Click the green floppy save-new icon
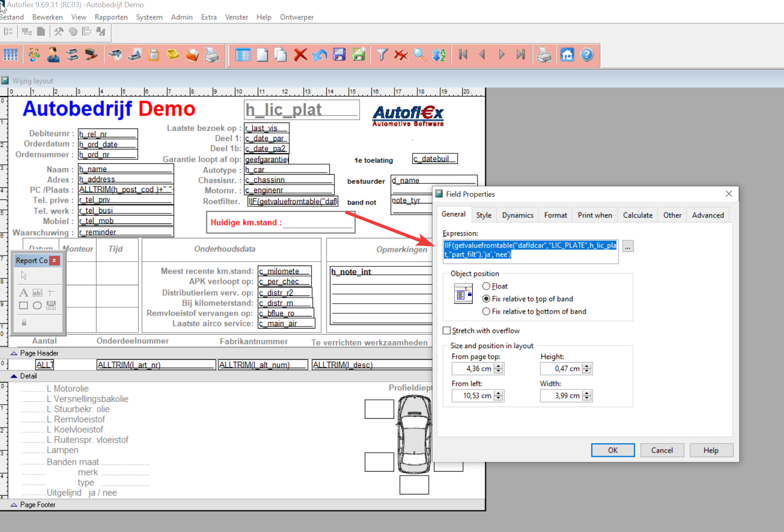The height and width of the screenshot is (532, 784). point(358,54)
